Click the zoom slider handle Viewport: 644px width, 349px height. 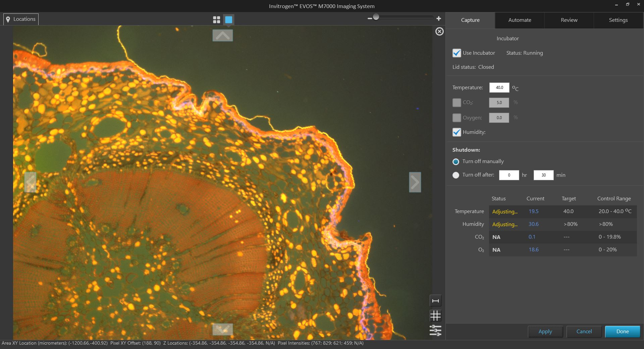coord(376,17)
